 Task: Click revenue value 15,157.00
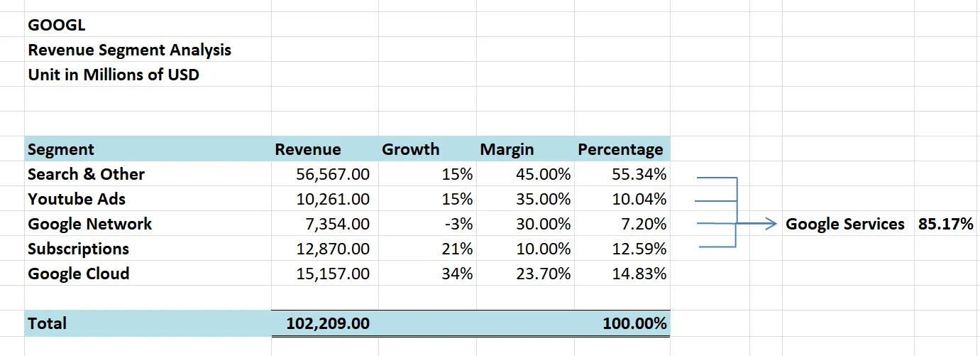[x=324, y=274]
